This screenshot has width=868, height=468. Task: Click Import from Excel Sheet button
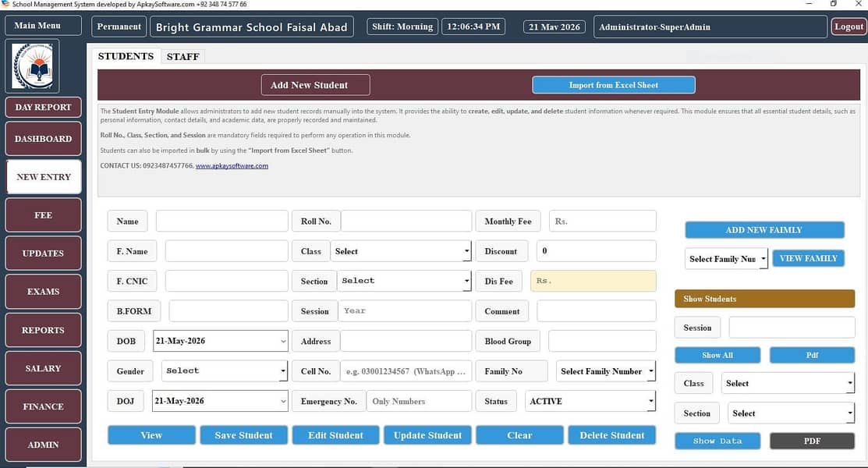click(x=613, y=85)
